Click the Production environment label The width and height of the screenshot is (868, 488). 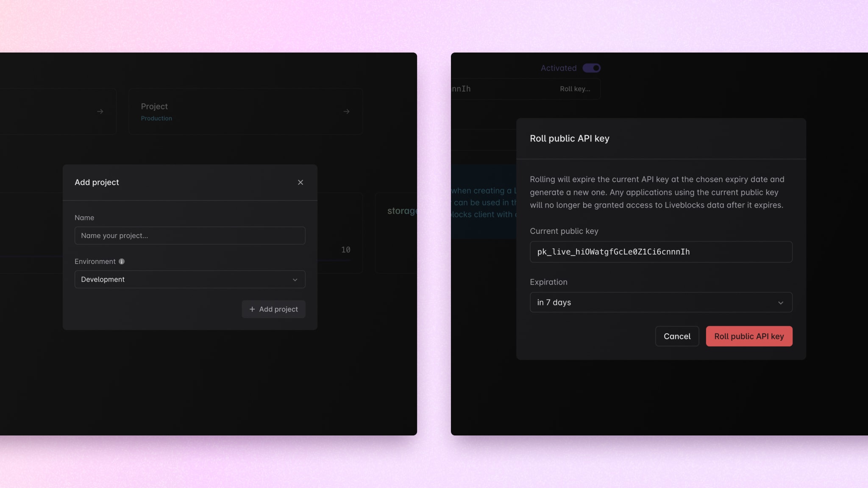point(156,118)
